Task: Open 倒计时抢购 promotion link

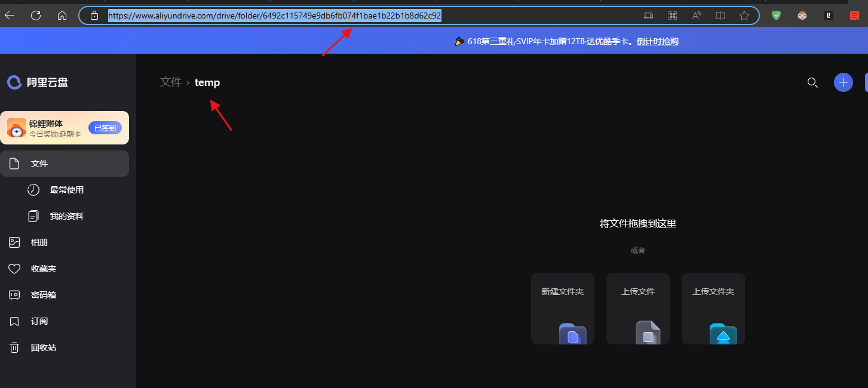Action: click(658, 41)
